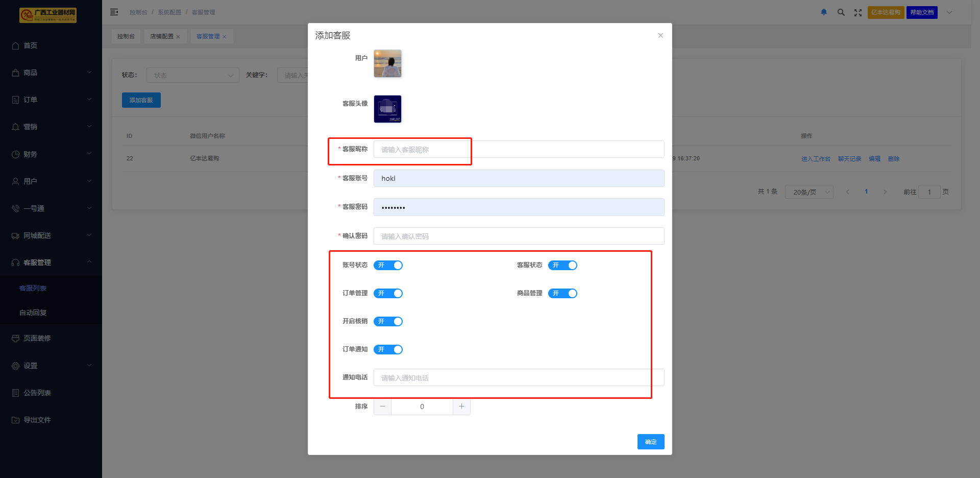Collapse the sidebar menu hamburger icon
Viewport: 980px width, 478px height.
[114, 12]
